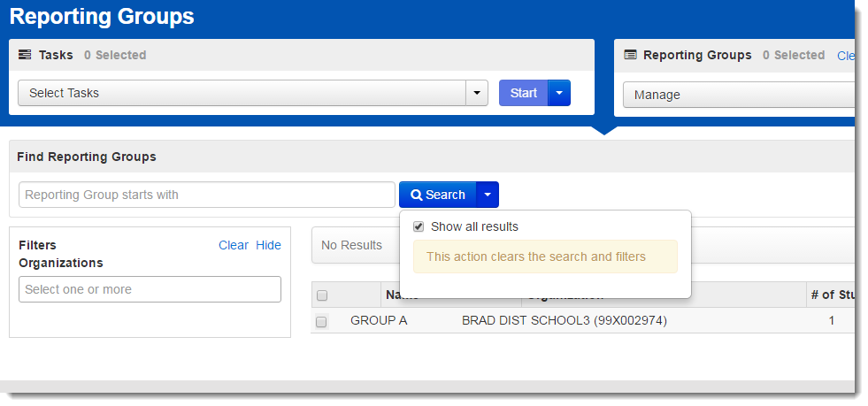Select the GROUP A row name
This screenshot has width=868, height=406.
[379, 320]
